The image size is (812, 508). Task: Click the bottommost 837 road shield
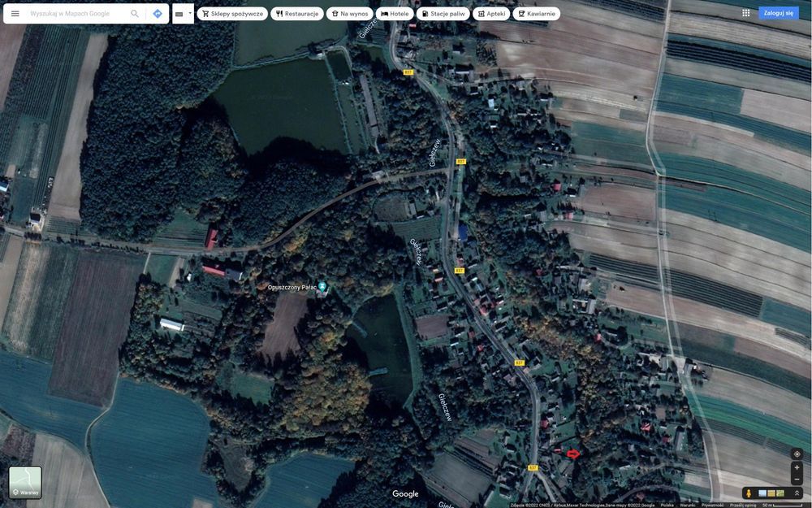click(533, 467)
